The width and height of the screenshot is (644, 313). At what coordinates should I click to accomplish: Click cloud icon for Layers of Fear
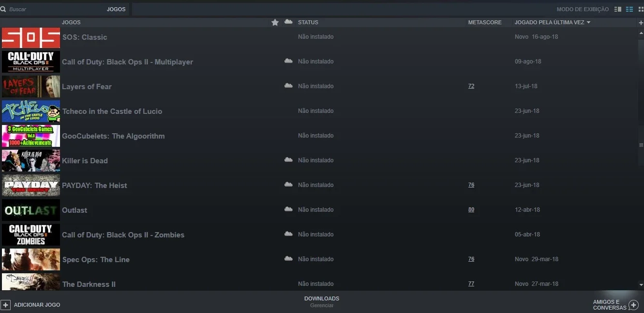(x=288, y=86)
